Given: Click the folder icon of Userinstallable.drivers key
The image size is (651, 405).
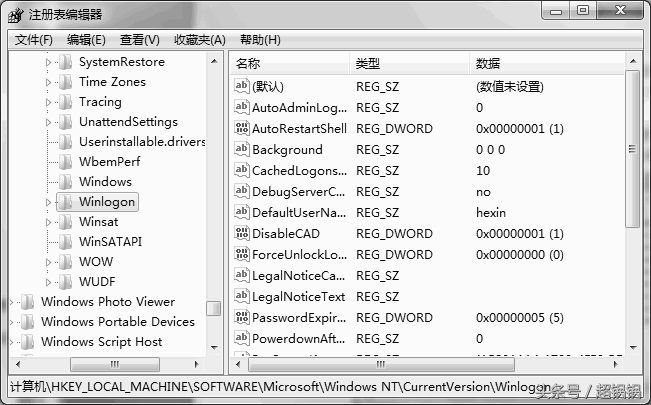Looking at the screenshot, I should point(65,142).
